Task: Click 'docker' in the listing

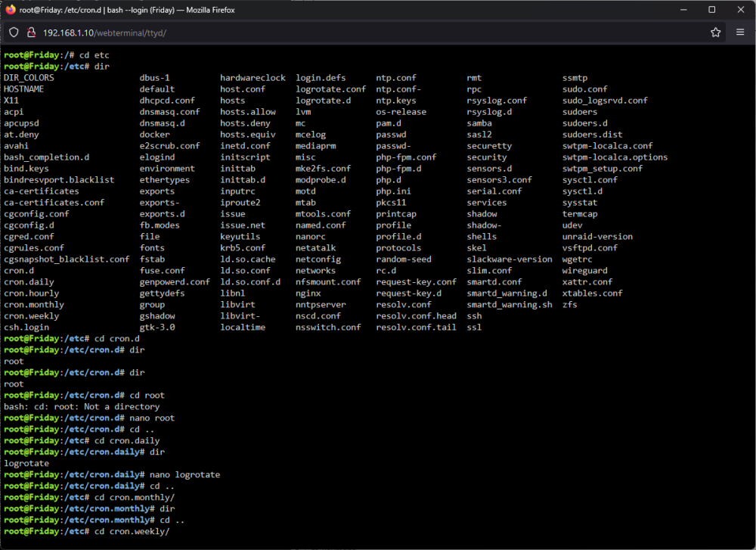Action: coord(155,135)
